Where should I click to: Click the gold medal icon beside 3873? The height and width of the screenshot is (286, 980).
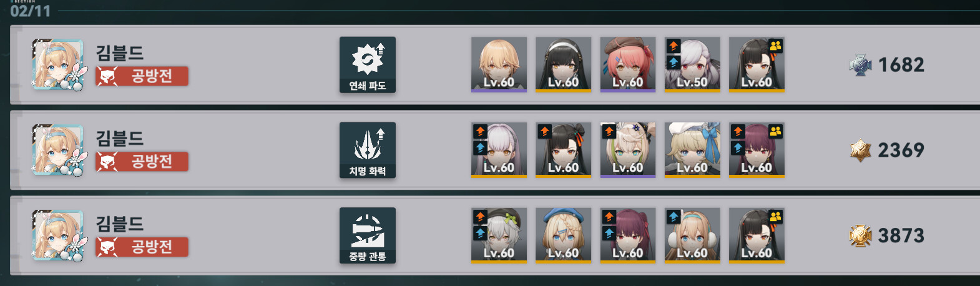[x=860, y=235]
